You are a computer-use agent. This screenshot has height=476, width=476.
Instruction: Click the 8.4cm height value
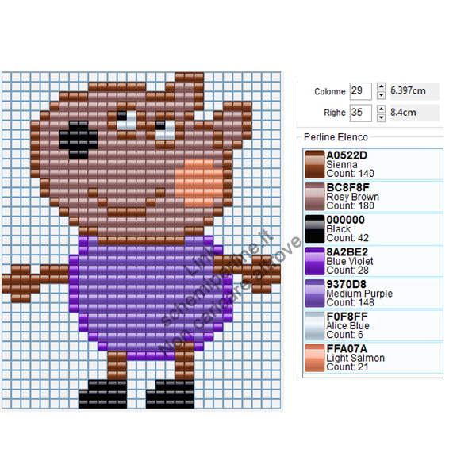(403, 113)
